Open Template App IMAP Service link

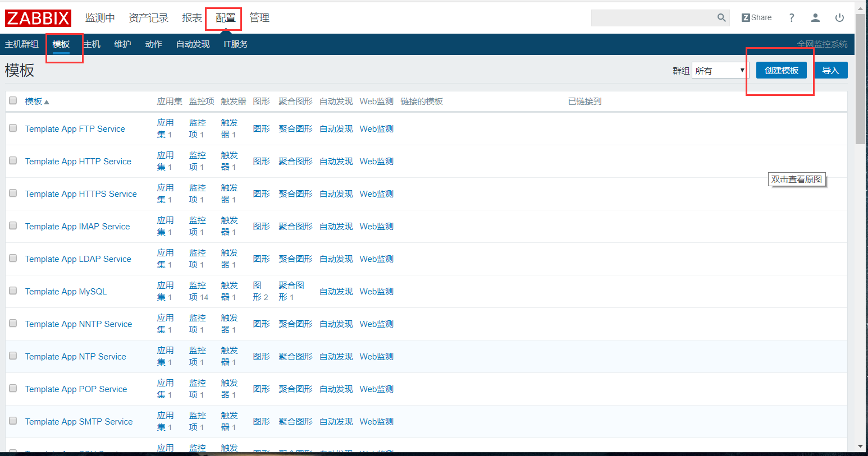click(77, 227)
